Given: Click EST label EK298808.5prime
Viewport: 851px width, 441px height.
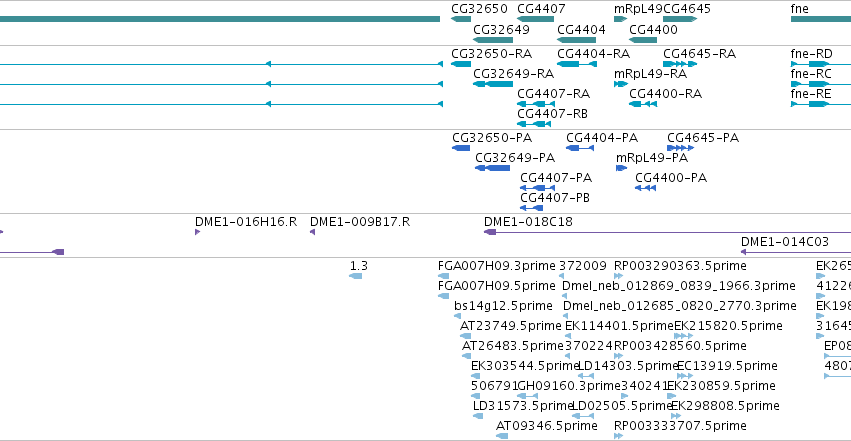Looking at the screenshot, I should 726,406.
